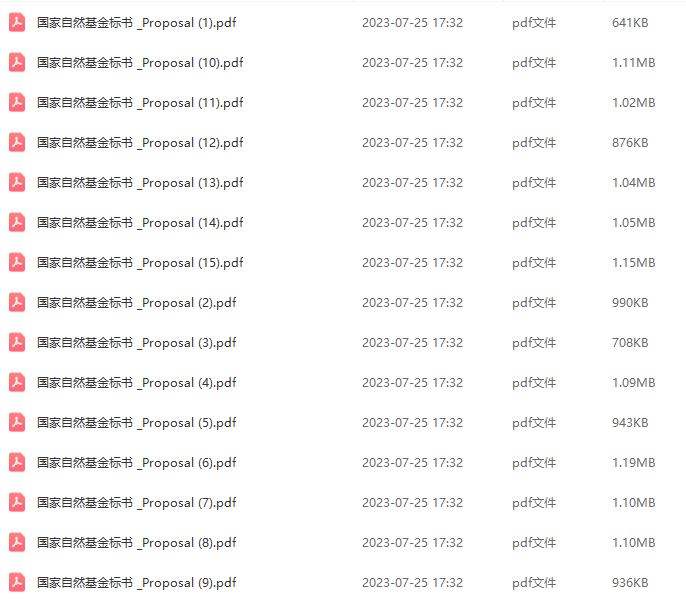Viewport: 686px width, 601px height.
Task: Click file name 国家自然基金标书_Proposal (4).pdf
Action: (136, 383)
